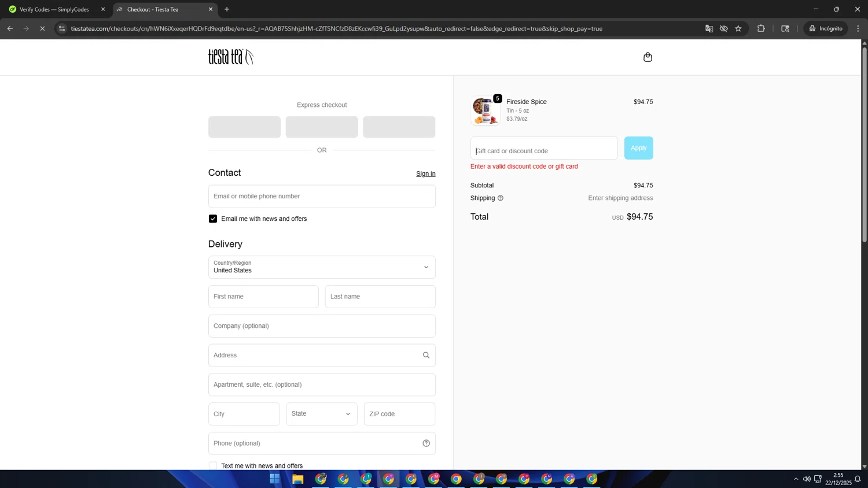
Task: Click the Apply discount button
Action: point(638,148)
